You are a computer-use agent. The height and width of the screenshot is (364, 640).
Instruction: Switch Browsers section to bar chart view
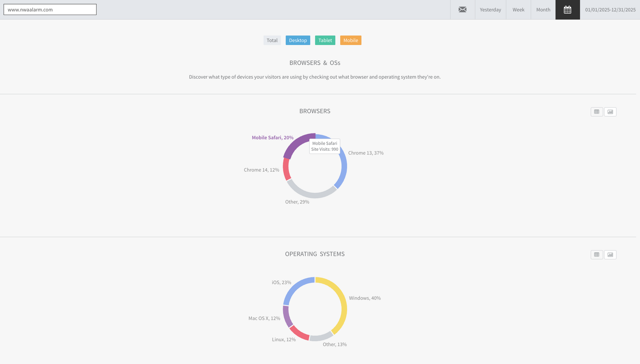coord(610,112)
